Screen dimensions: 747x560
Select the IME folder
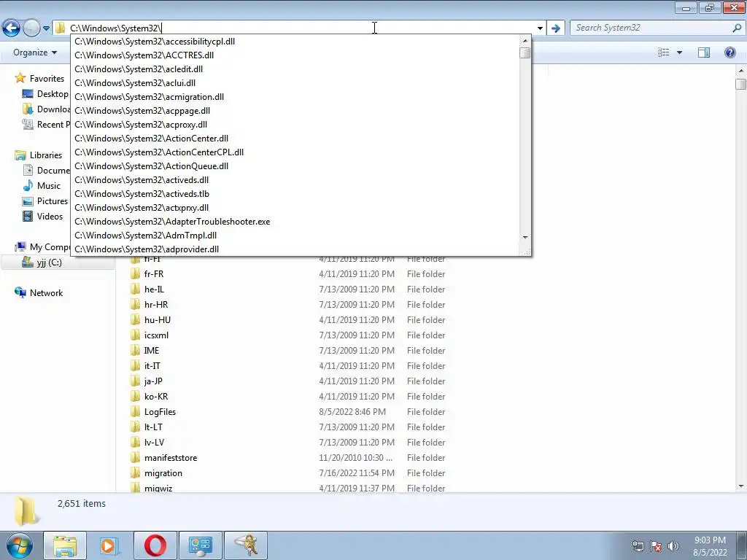(152, 351)
